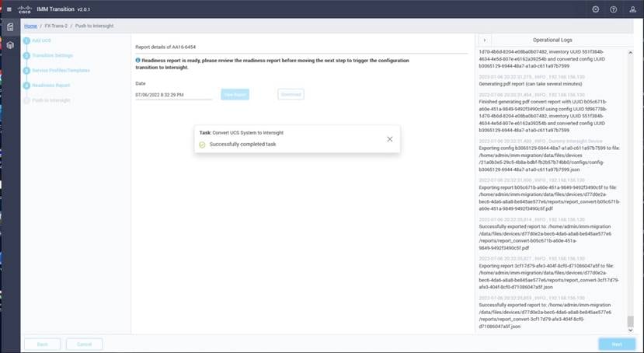Click the green success check icon

coord(202,145)
